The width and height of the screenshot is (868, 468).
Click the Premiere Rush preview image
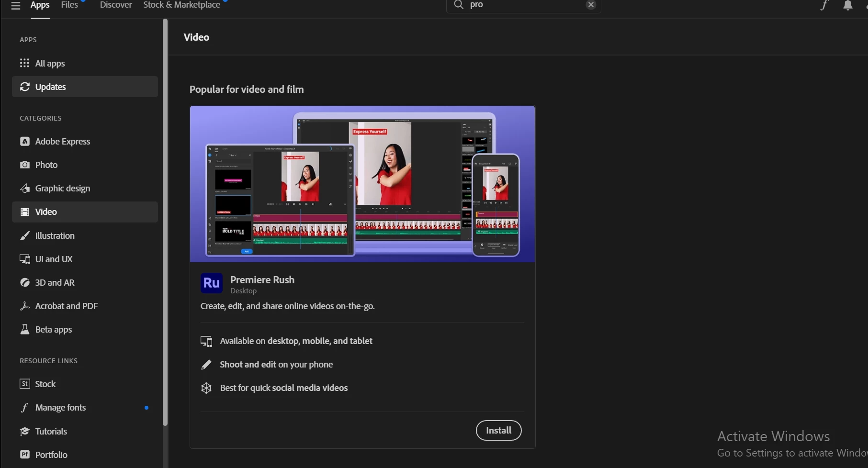coord(362,184)
